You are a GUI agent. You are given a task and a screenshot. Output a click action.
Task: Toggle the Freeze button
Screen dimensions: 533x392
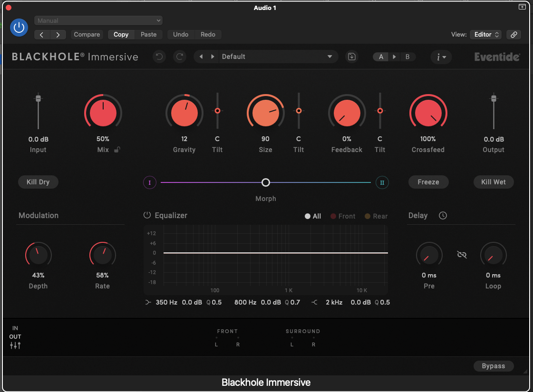pos(428,182)
